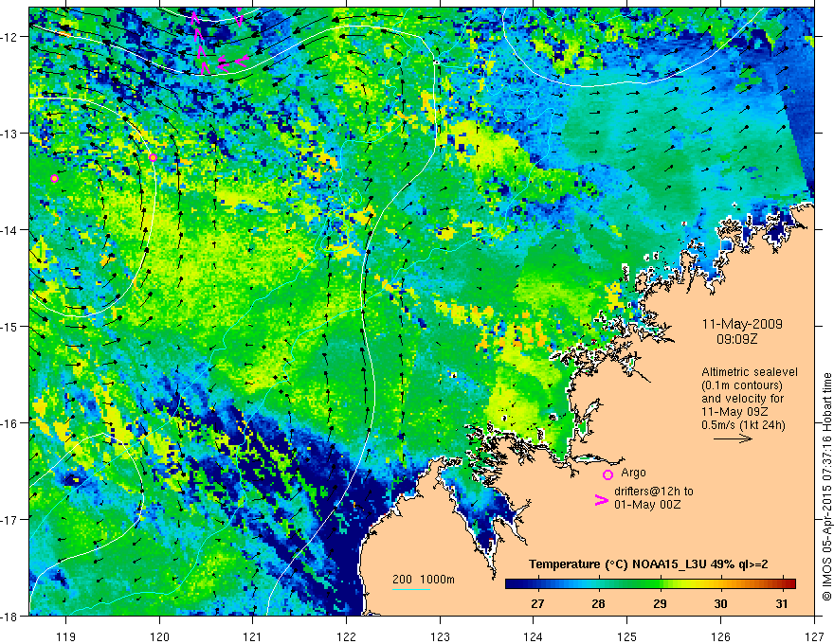The height and width of the screenshot is (644, 834).
Task: Click the 'drifters@12h to' legend text
Action: point(654,492)
